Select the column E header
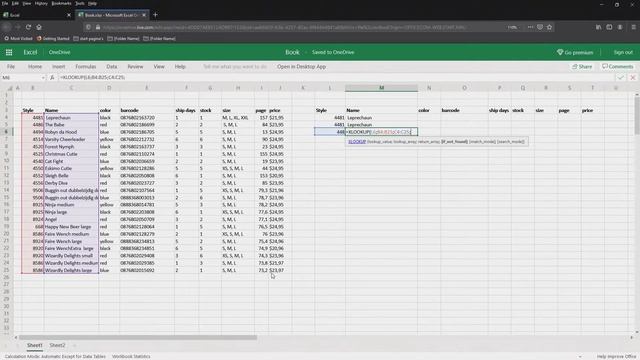640x360 pixels. tap(147, 88)
